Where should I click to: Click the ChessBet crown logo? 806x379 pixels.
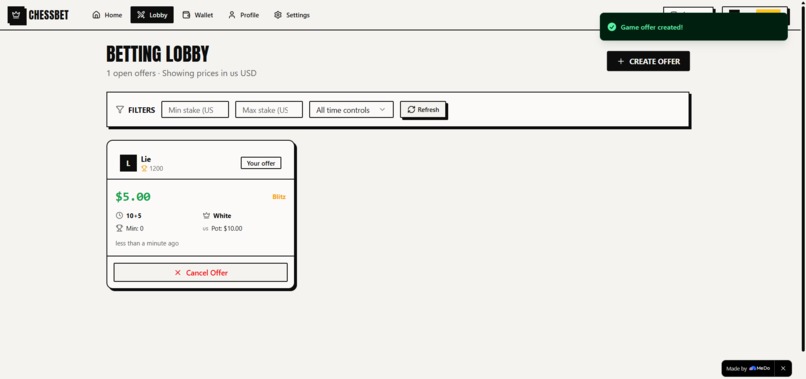(x=16, y=15)
